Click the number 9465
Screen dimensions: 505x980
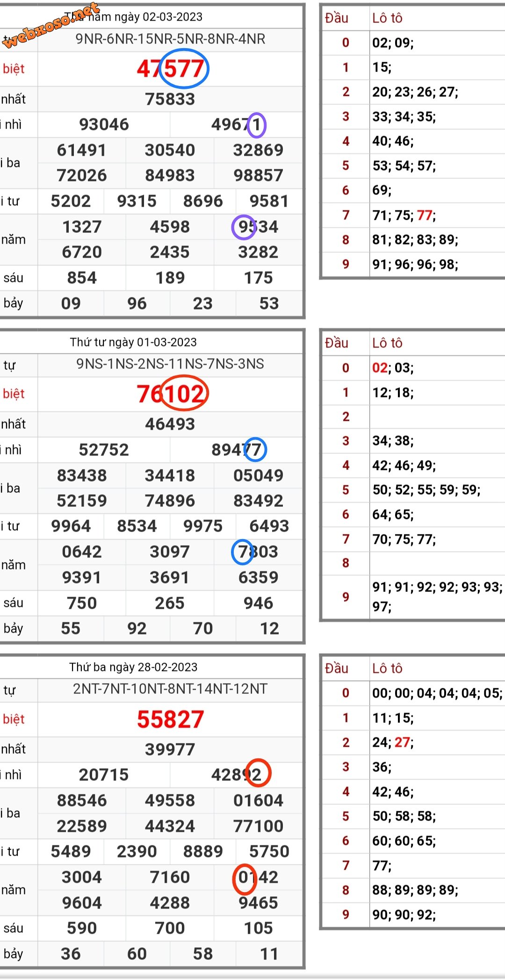pos(258,903)
